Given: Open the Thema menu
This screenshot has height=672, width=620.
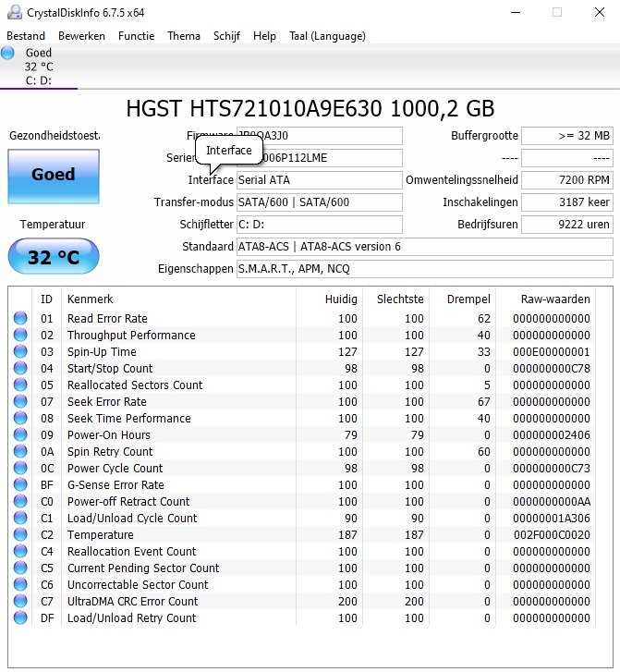Looking at the screenshot, I should 184,36.
